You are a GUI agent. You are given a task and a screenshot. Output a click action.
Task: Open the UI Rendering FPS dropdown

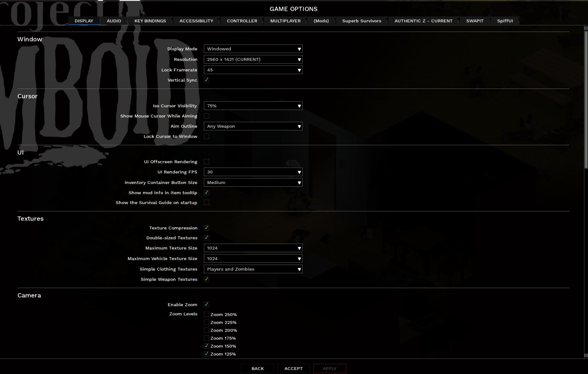pyautogui.click(x=253, y=172)
